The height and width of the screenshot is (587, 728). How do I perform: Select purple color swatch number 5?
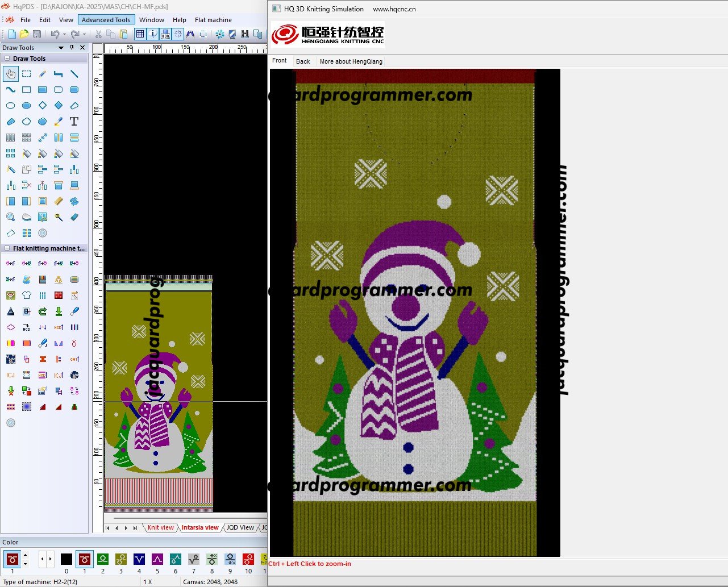pos(157,559)
